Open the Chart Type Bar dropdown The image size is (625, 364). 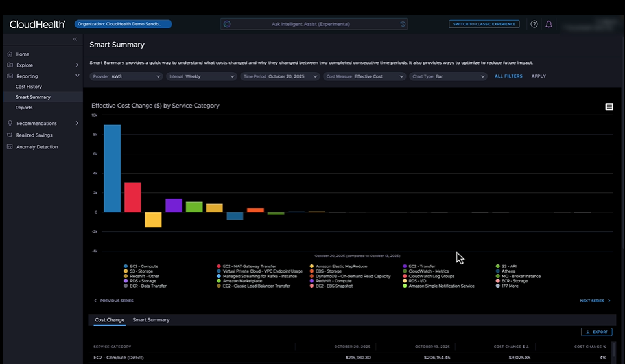coord(448,76)
